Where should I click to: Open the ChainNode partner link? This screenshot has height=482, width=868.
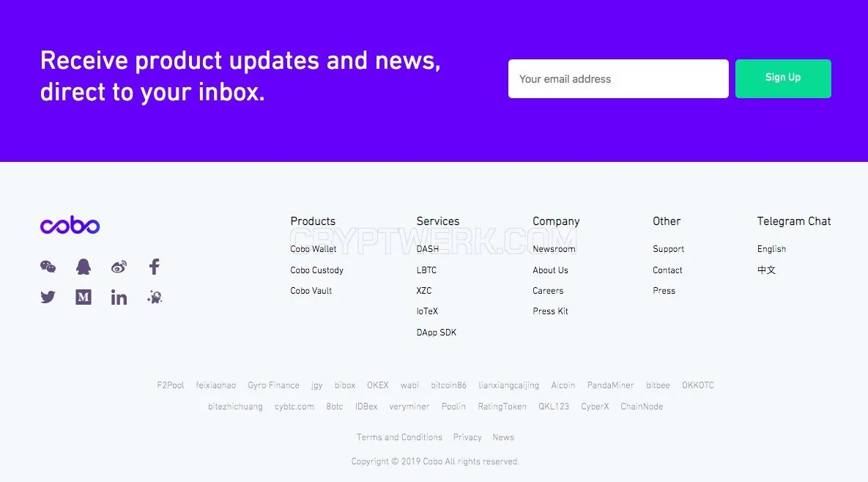tap(642, 407)
